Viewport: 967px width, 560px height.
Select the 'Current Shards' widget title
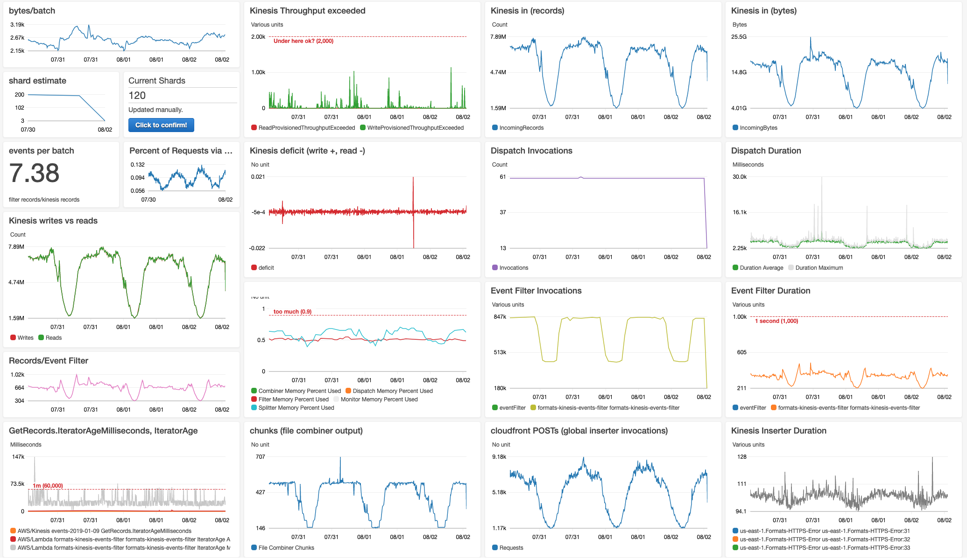point(157,81)
